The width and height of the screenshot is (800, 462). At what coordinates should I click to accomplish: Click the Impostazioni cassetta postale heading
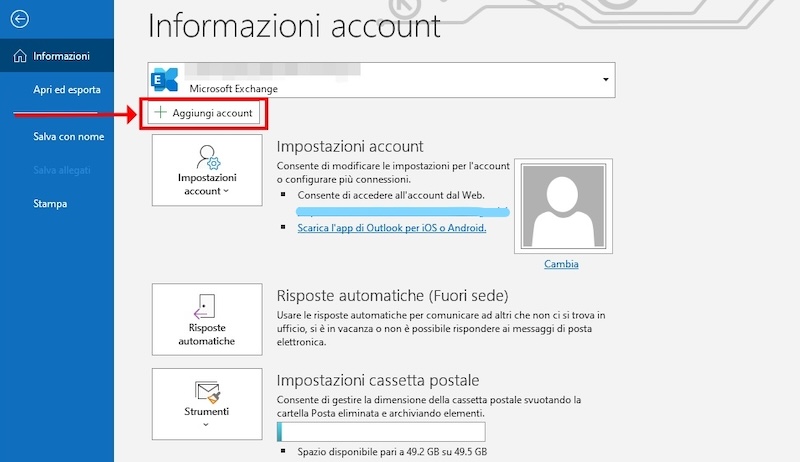378,380
